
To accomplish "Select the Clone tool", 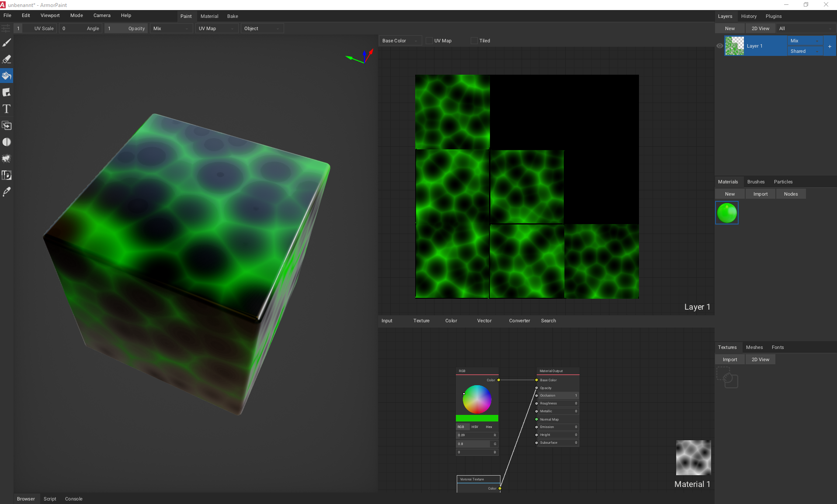I will pyautogui.click(x=7, y=125).
